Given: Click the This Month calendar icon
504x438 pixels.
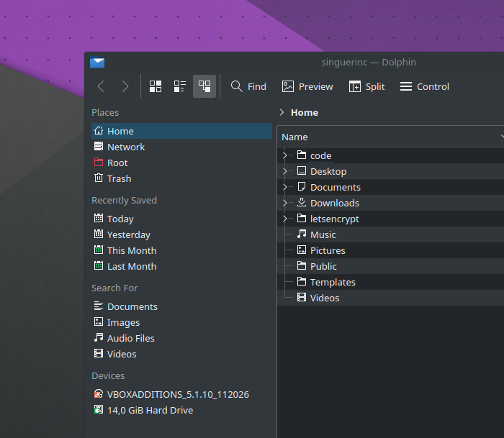Looking at the screenshot, I should point(99,250).
